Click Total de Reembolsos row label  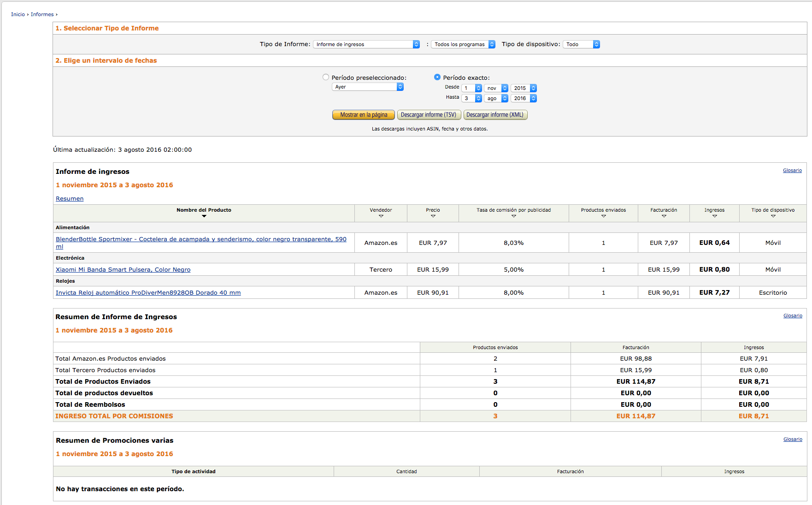(90, 404)
